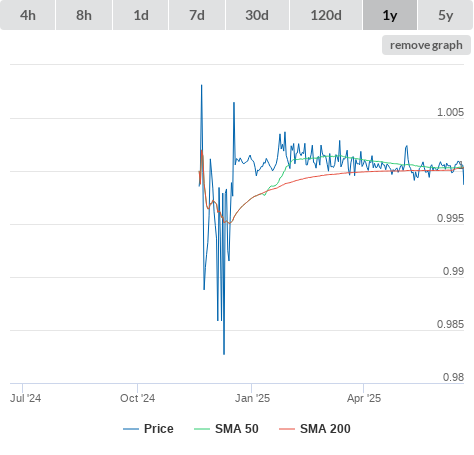474x455 pixels.
Task: Toggle SMA 50 series visibility
Action: (x=237, y=429)
